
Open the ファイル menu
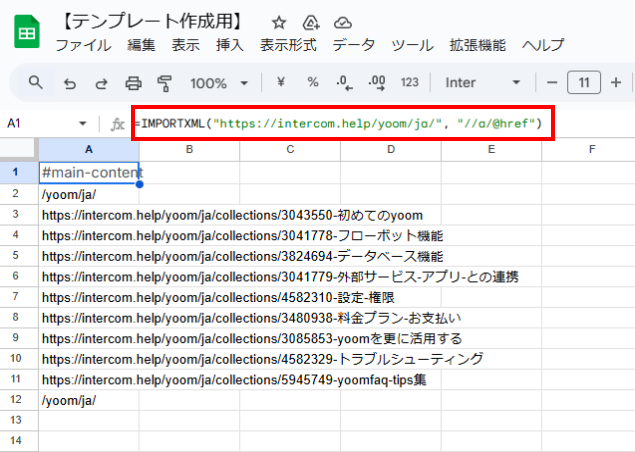[83, 45]
